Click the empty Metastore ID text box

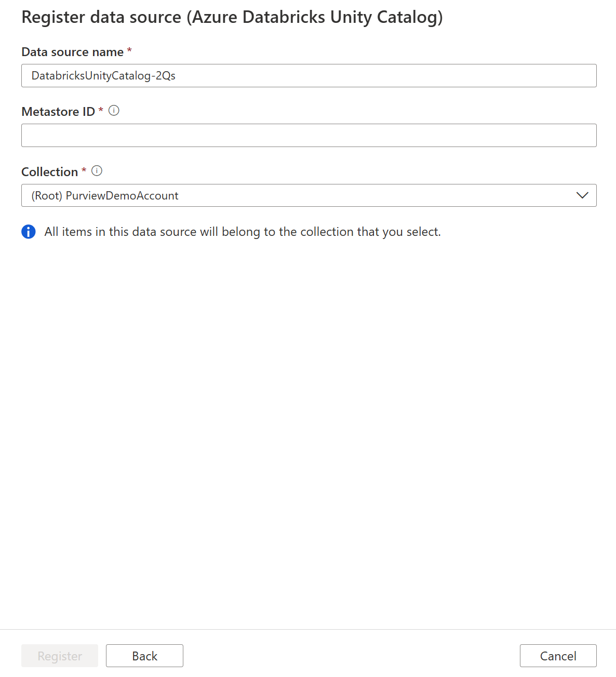309,135
